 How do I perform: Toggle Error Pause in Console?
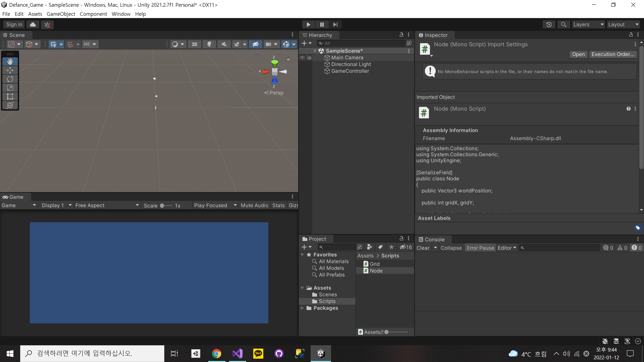[x=480, y=248]
